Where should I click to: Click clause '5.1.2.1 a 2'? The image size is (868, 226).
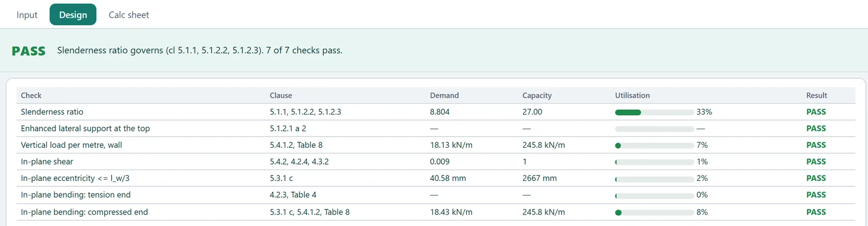tap(288, 128)
